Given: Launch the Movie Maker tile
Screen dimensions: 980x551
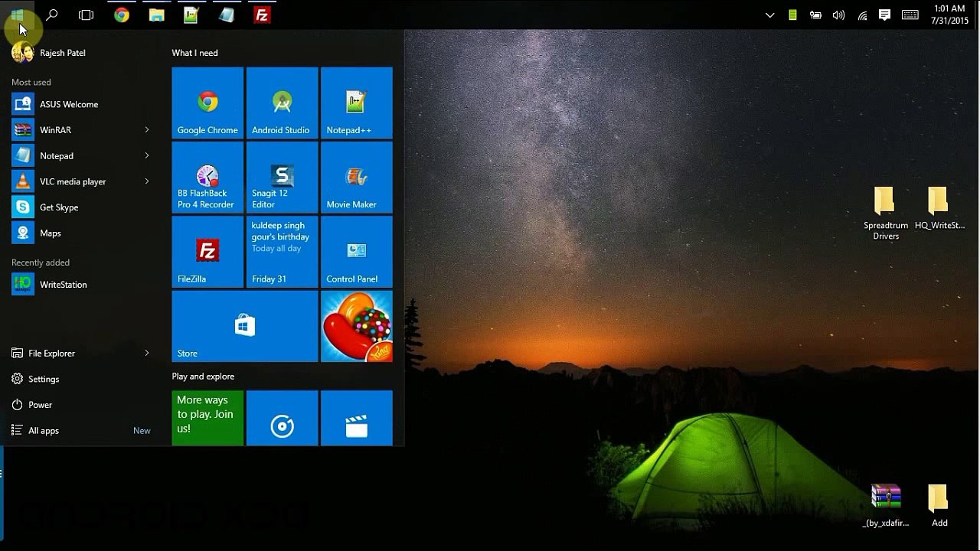Looking at the screenshot, I should (356, 177).
